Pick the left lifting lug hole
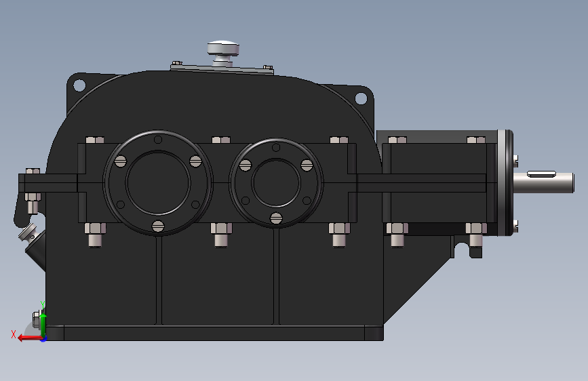588x381 pixels. pos(79,85)
